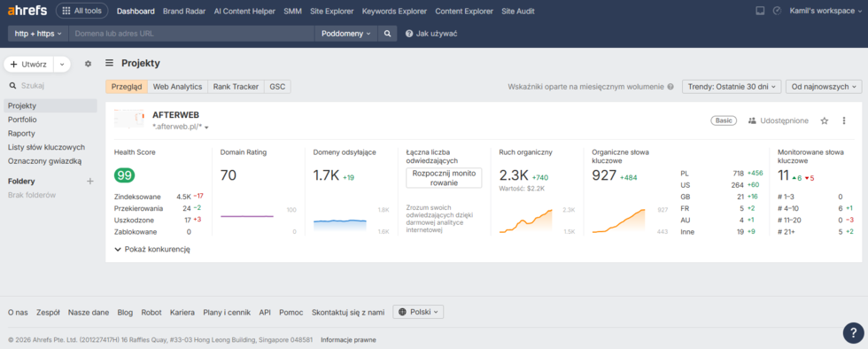Open AI Content Helper
868x349 pixels.
[244, 11]
